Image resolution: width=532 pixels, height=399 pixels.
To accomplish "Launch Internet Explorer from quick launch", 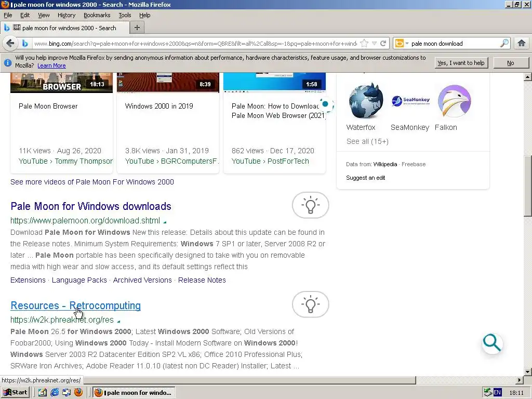I will [x=54, y=392].
